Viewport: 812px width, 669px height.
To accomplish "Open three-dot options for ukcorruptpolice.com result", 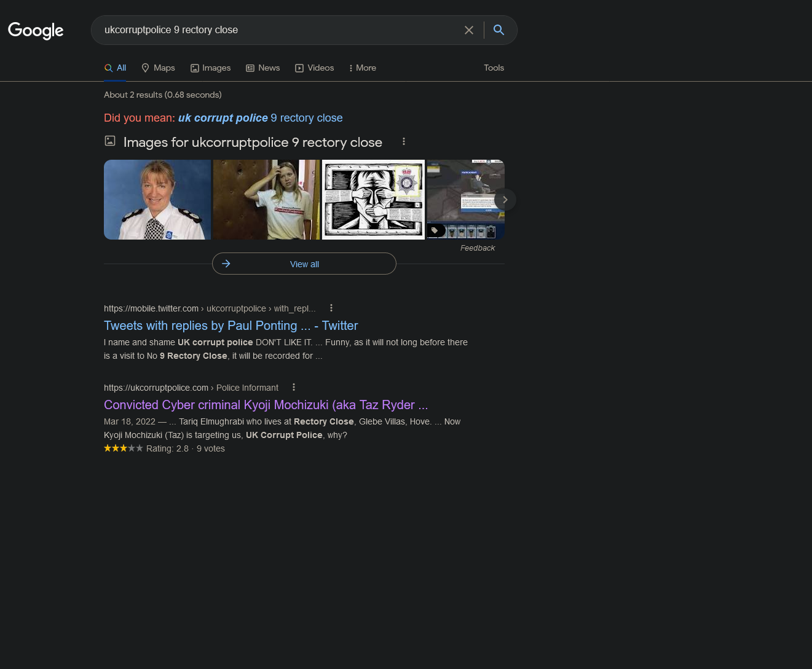I will 294,388.
